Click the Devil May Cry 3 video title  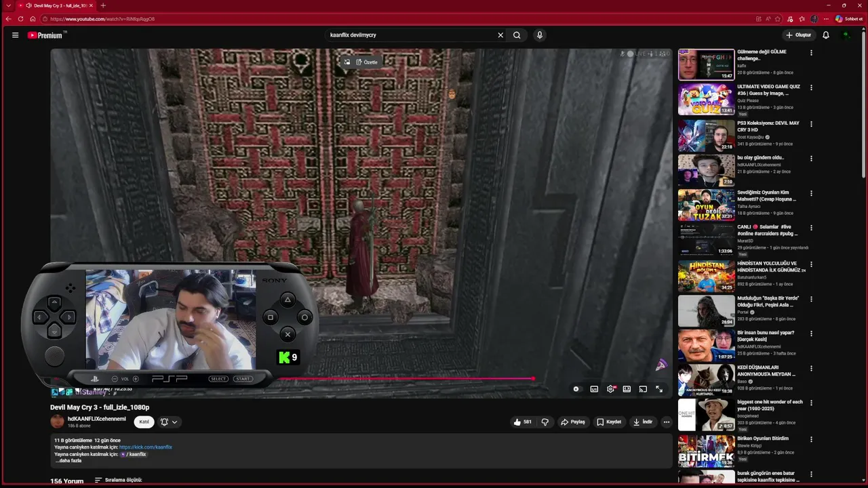100,407
